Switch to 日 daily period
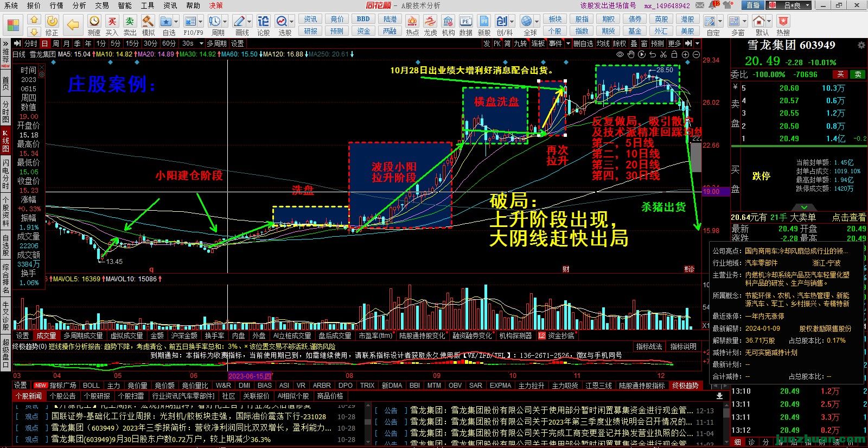Image resolution: width=868 pixels, height=448 pixels. tap(44, 43)
